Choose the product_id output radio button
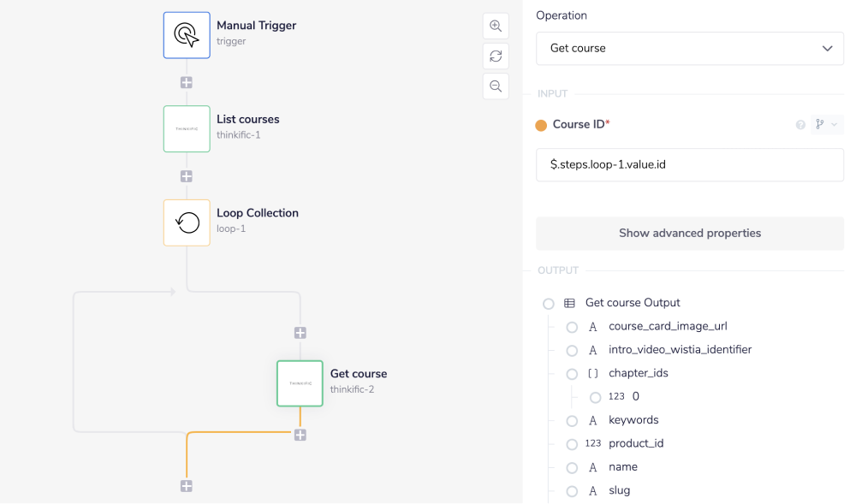This screenshot has height=504, width=856. click(572, 444)
